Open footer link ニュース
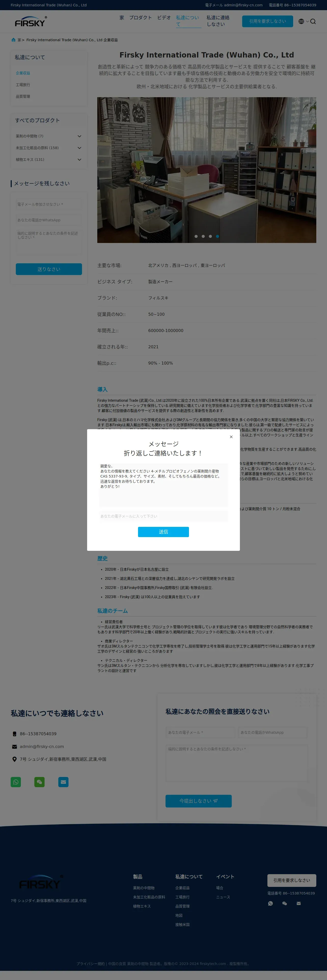Viewport: 327px width, 980px height. point(223,897)
